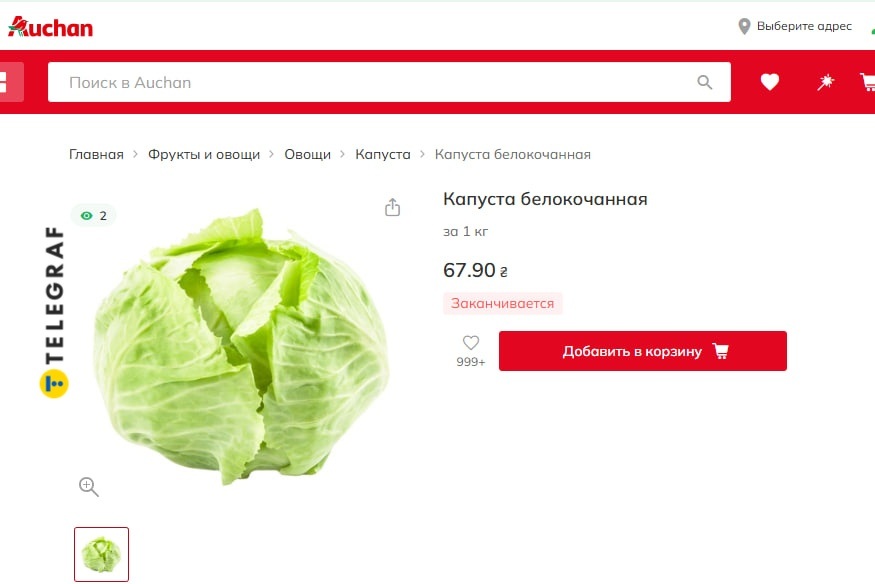Click the share icon above cabbage image
875x584 pixels.
point(392,207)
